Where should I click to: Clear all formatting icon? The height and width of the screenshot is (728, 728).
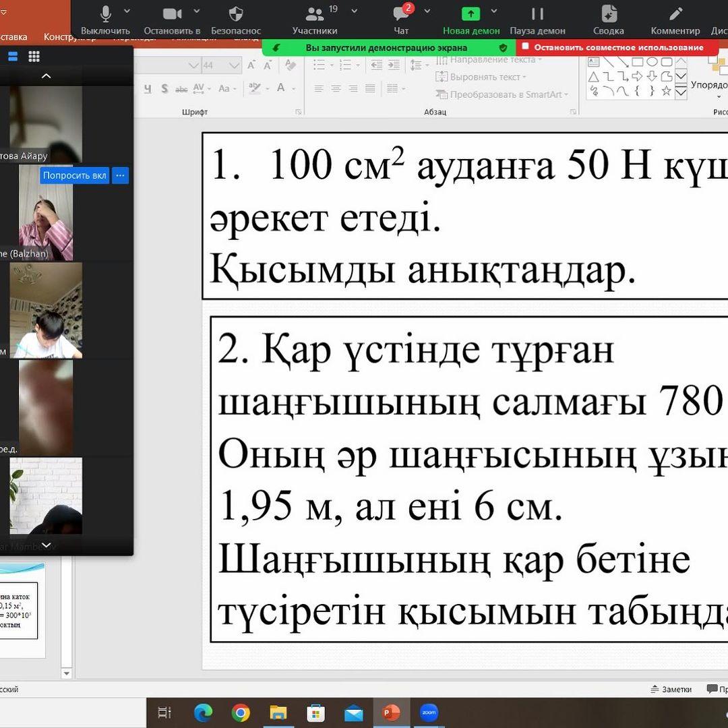click(291, 65)
